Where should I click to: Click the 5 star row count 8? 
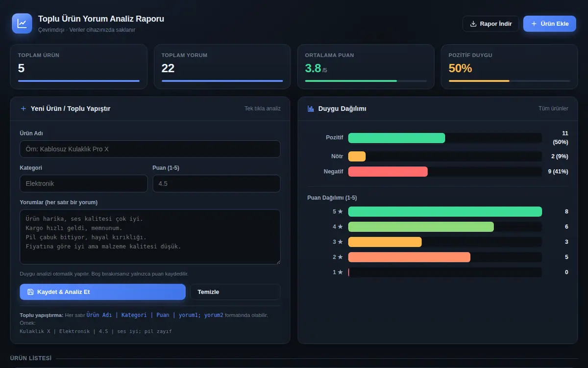566,211
